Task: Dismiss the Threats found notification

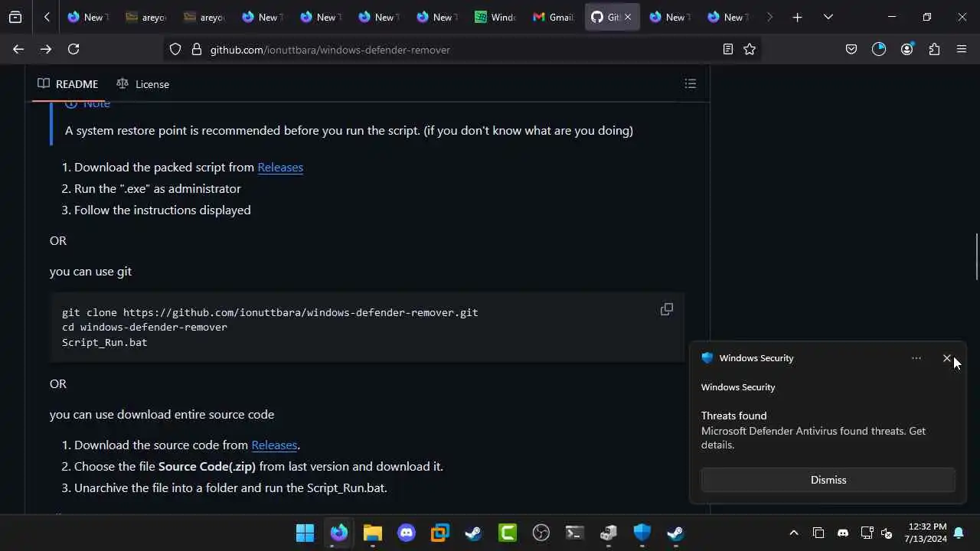Action: coord(828,480)
